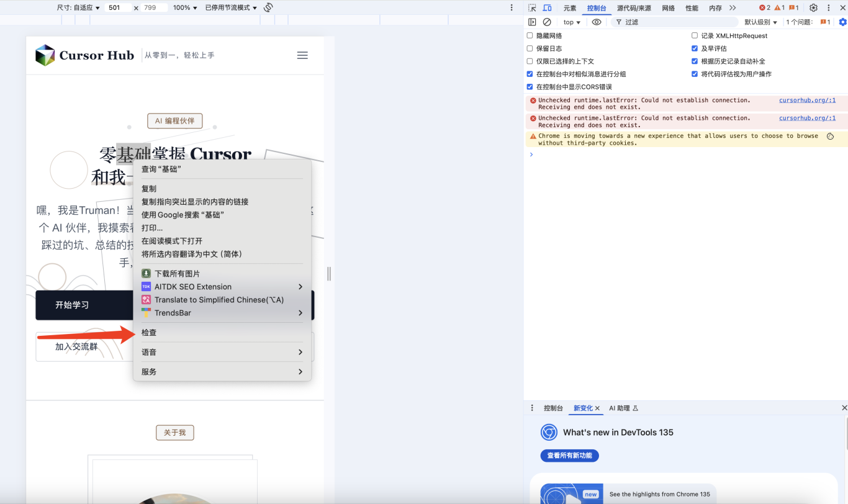Open DevTools customize three-dot menu

(828, 7)
